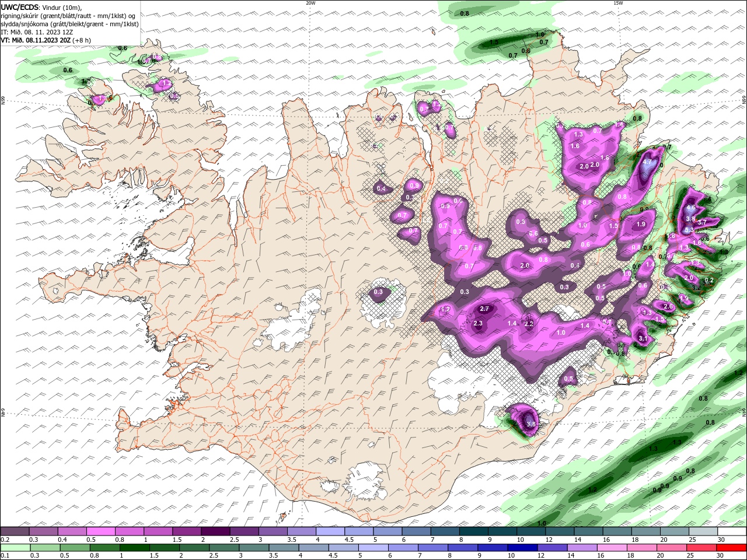Pick the dark teal snow swatch starting at 8
Screen dimensions: 747x560
[x=474, y=531]
